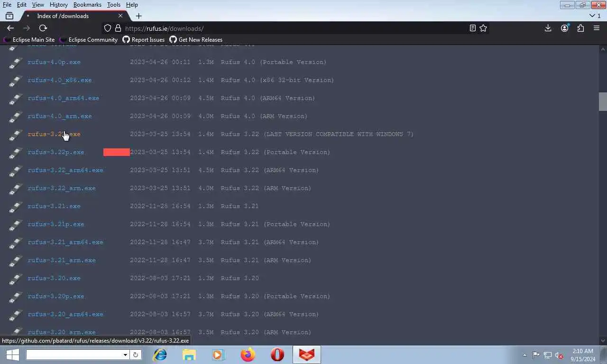Open the Windows Start menu
The width and height of the screenshot is (607, 364).
tap(12, 355)
